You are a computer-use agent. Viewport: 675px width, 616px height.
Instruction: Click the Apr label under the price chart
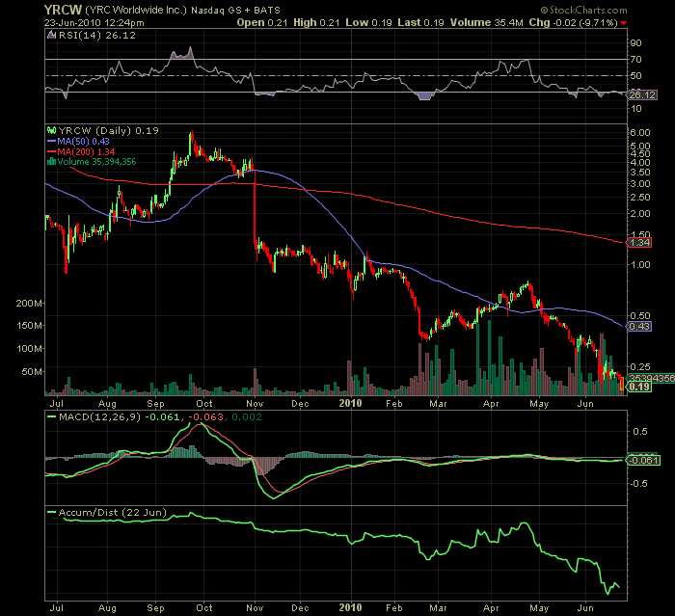pyautogui.click(x=491, y=404)
